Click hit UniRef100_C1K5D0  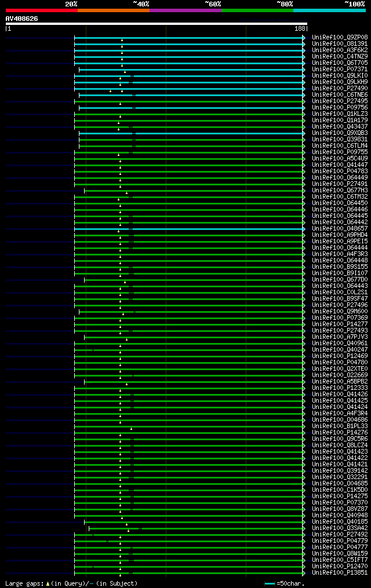point(340,490)
